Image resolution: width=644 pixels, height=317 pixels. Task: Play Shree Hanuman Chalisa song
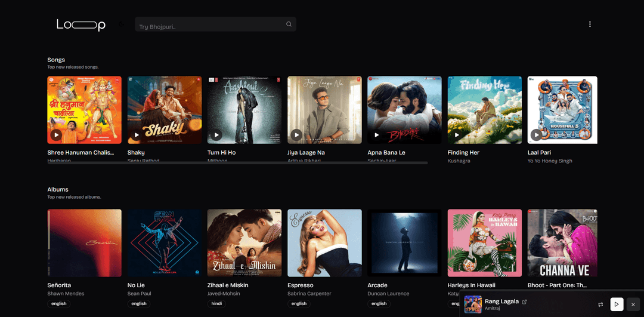pos(56,135)
